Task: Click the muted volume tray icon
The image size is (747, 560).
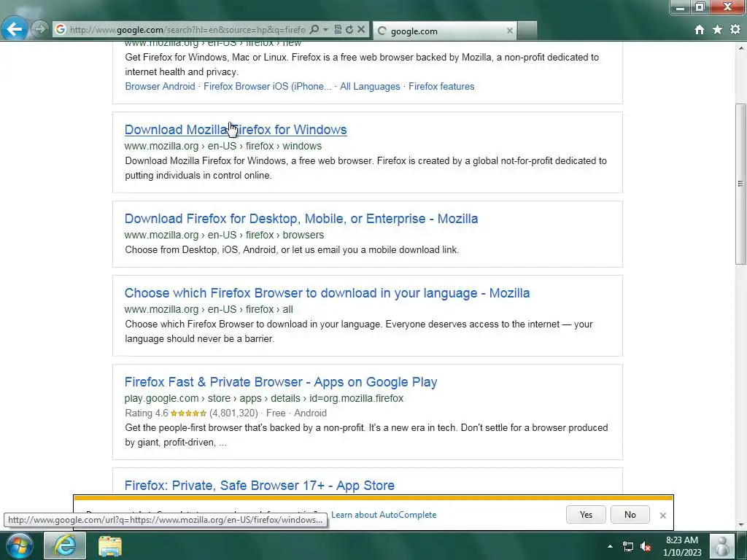Action: [646, 547]
